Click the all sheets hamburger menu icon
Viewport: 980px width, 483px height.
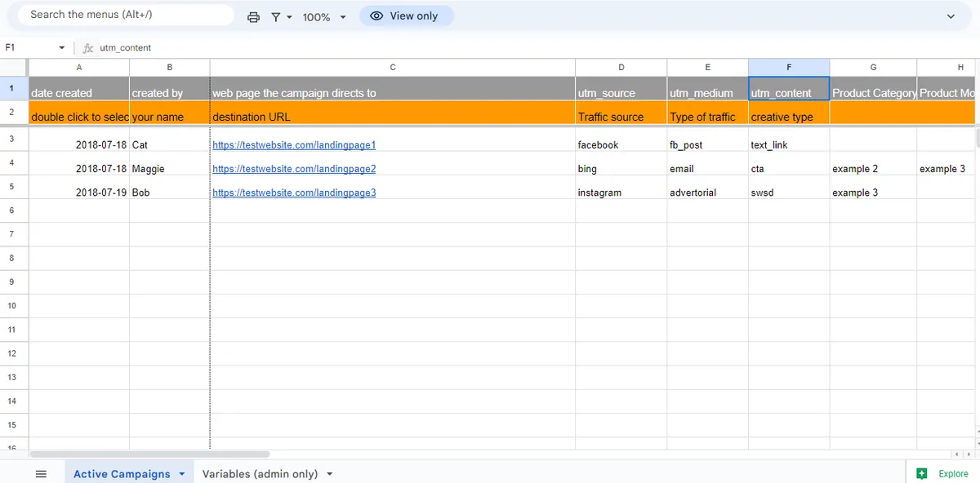pos(41,473)
